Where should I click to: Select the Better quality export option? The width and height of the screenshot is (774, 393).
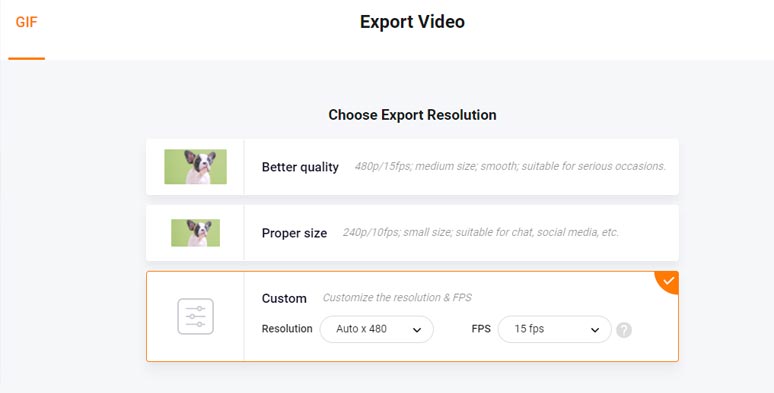(412, 167)
